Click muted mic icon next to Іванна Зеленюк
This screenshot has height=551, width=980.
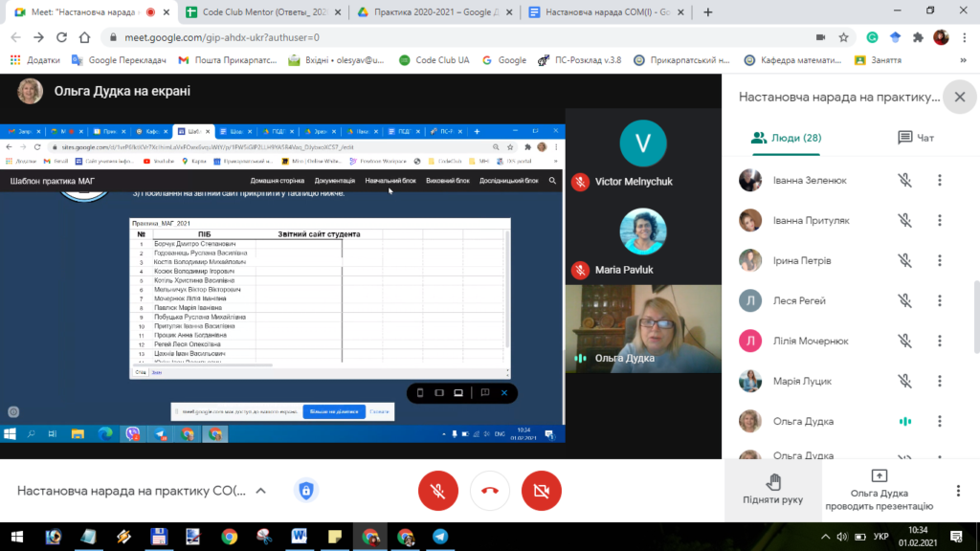point(904,180)
